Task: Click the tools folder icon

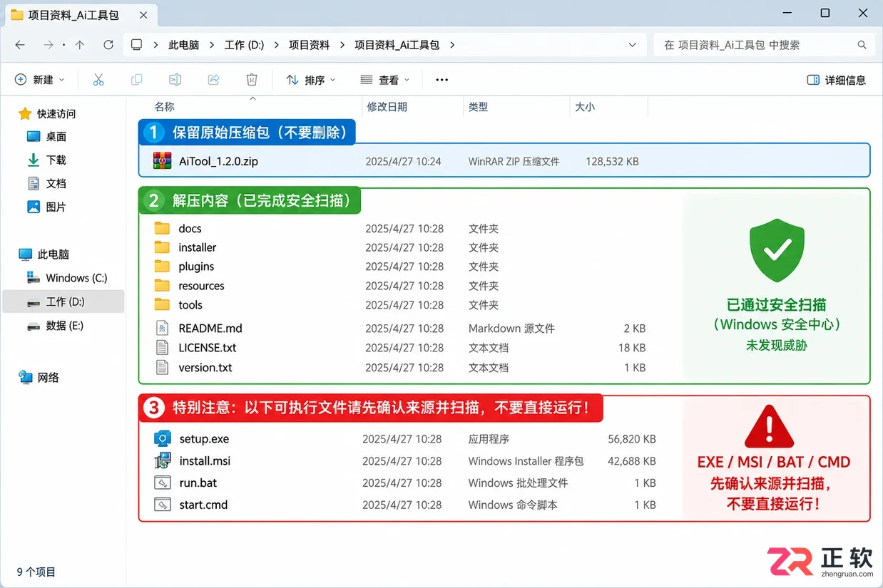Action: (x=163, y=305)
